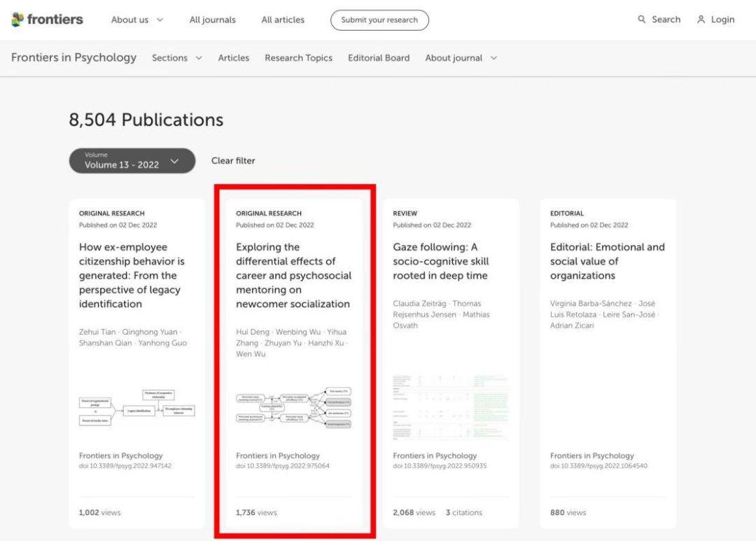The image size is (756, 541).
Task: Go to Research Topics
Action: (298, 58)
